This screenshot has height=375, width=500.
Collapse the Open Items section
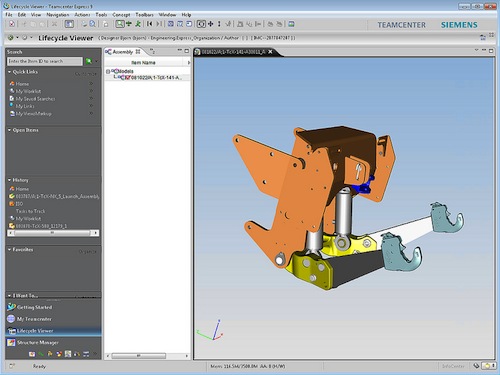pyautogui.click(x=9, y=130)
